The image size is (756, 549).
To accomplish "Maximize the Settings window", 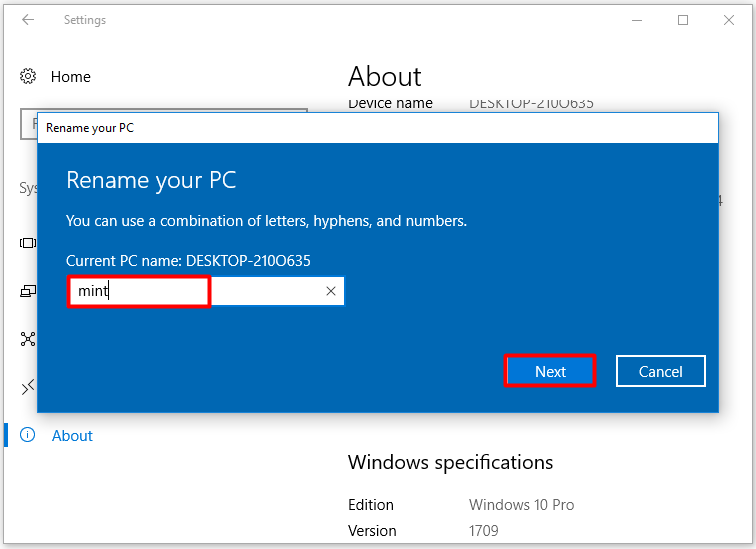I will (x=683, y=20).
